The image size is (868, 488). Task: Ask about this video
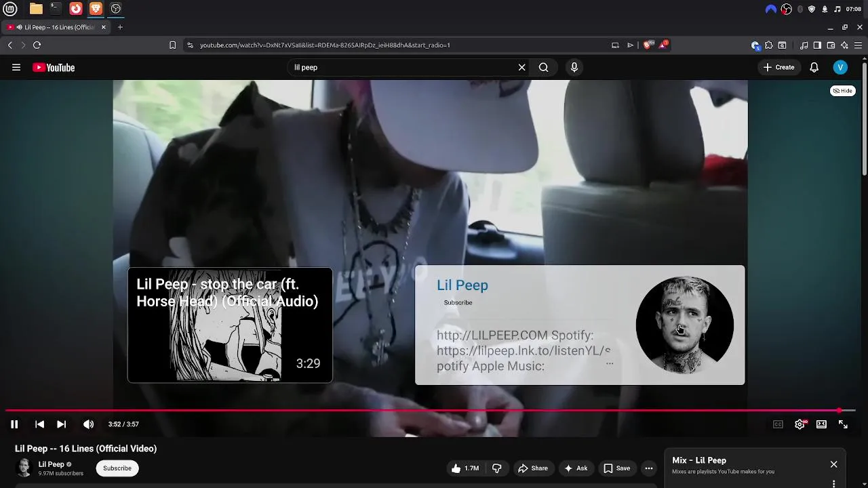[x=576, y=468]
